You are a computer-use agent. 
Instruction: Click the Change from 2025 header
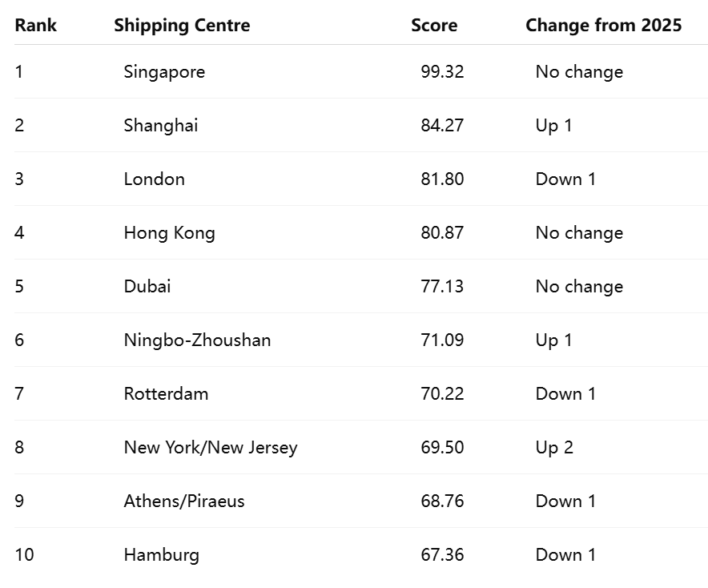(x=604, y=26)
